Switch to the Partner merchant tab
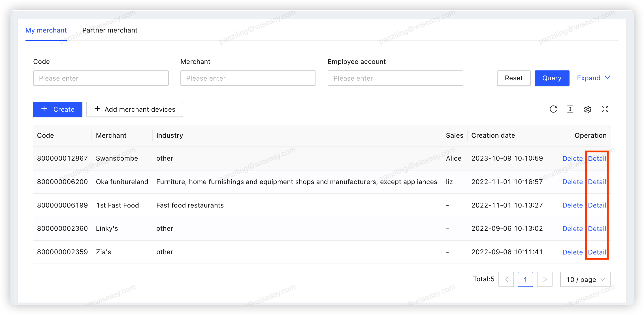This screenshot has width=644, height=315. (x=110, y=30)
